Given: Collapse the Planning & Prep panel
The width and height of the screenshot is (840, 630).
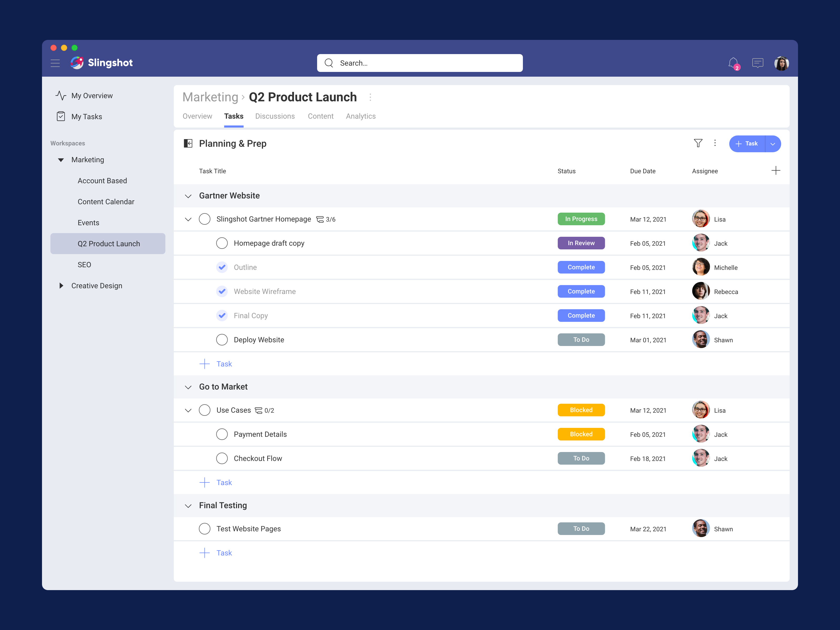Looking at the screenshot, I should [x=188, y=144].
